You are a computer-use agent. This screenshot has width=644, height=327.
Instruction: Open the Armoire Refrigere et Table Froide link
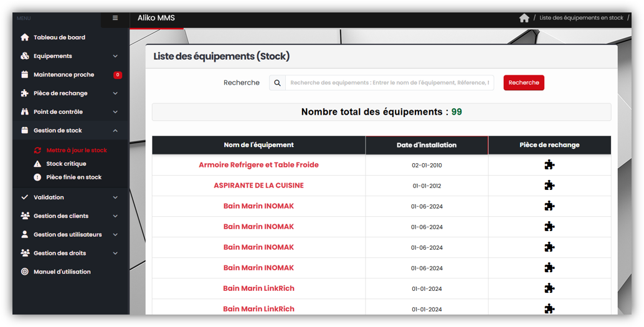(258, 165)
